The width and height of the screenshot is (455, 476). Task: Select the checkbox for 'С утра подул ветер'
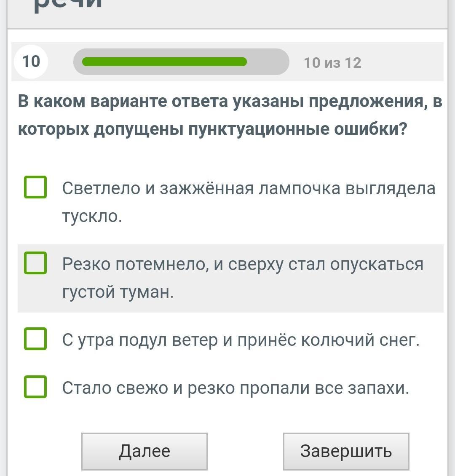[35, 339]
